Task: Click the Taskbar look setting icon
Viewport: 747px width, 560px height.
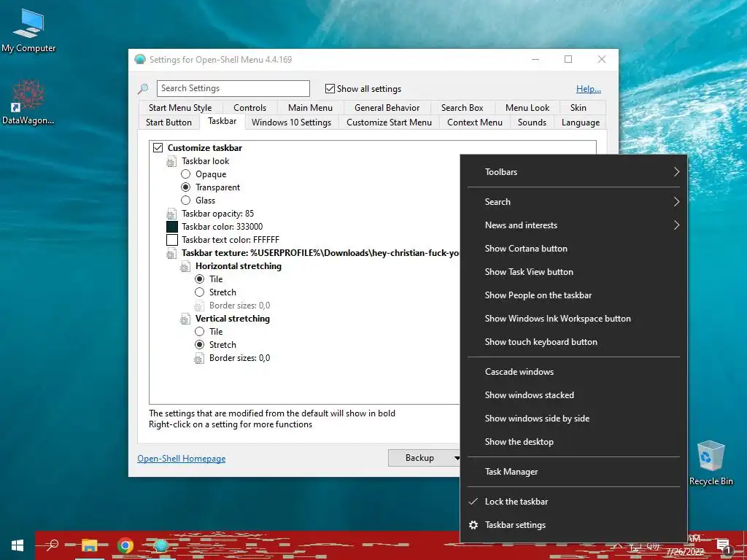Action: point(171,161)
